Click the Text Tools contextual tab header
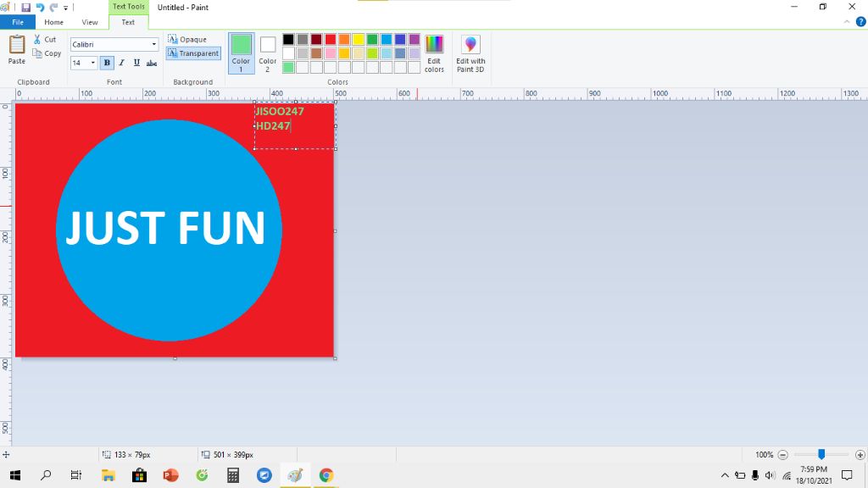The width and height of the screenshot is (868, 488). tap(129, 7)
